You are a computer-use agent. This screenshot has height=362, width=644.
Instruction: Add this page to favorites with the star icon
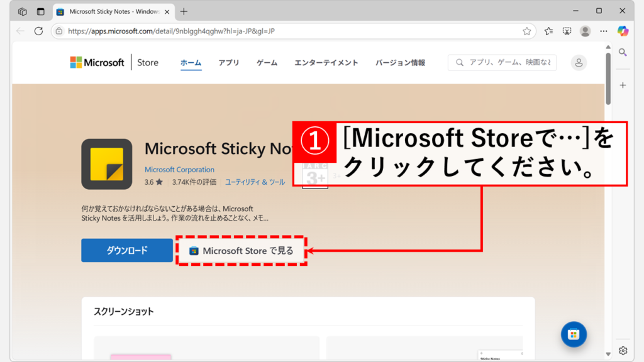tap(526, 31)
